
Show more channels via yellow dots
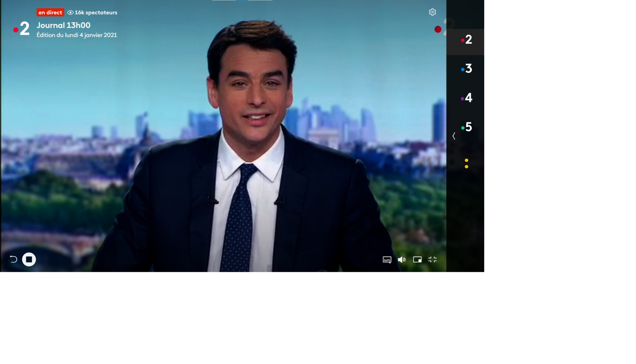(x=466, y=163)
